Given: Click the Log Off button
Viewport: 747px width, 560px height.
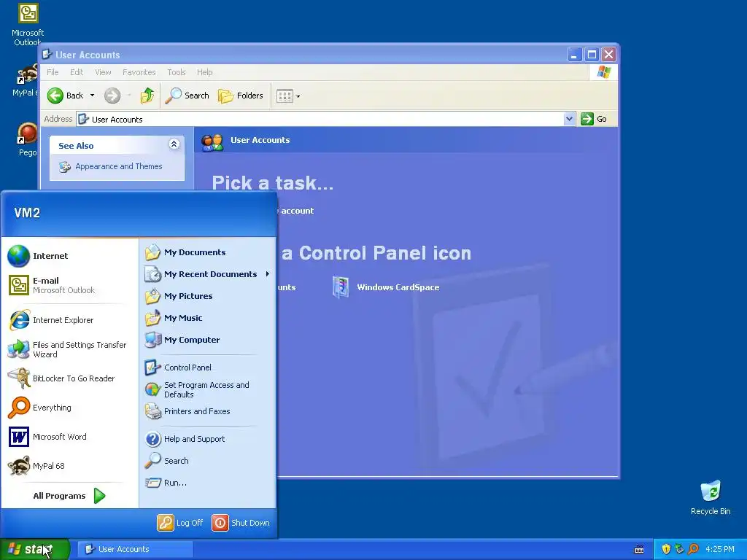Looking at the screenshot, I should tap(181, 523).
